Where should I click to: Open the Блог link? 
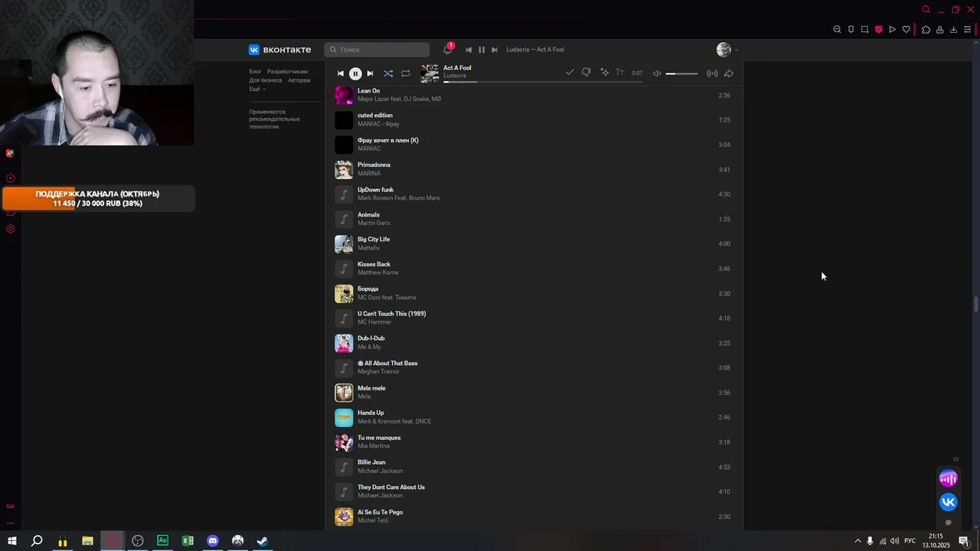pos(255,71)
